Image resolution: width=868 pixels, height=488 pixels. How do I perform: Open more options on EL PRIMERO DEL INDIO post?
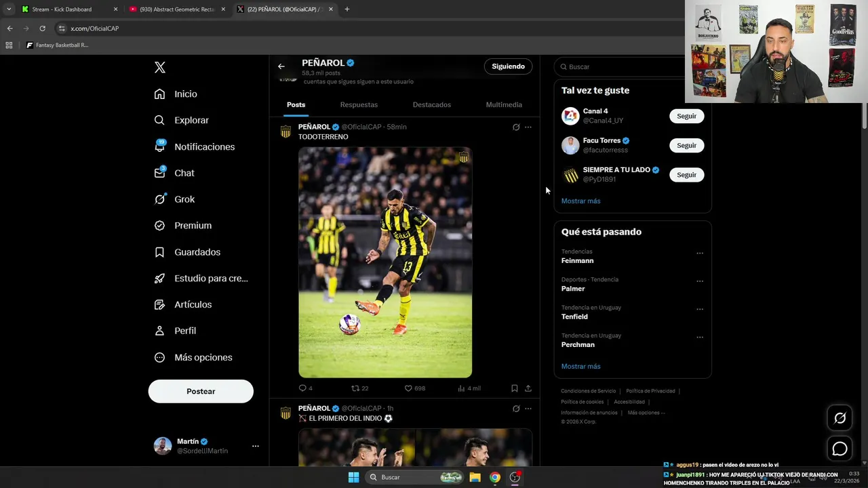tap(528, 409)
